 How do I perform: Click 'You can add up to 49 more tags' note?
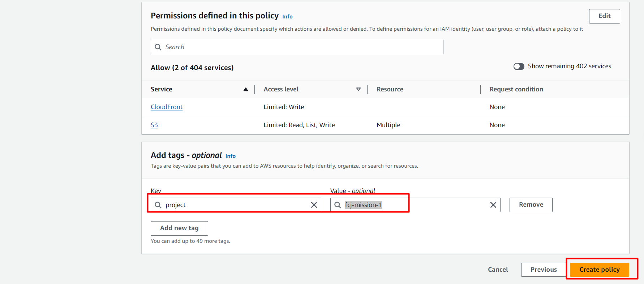click(x=190, y=241)
